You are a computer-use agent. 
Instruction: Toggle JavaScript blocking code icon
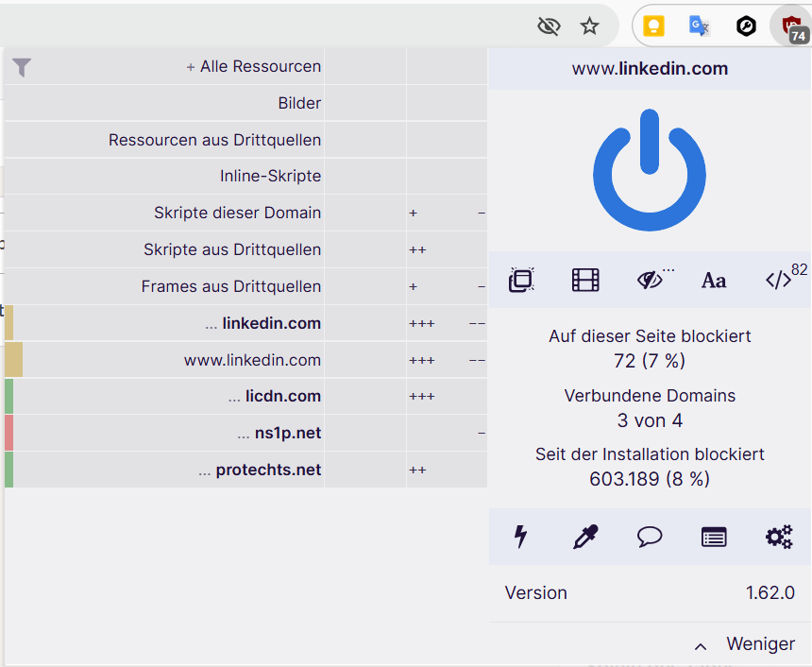click(x=778, y=280)
